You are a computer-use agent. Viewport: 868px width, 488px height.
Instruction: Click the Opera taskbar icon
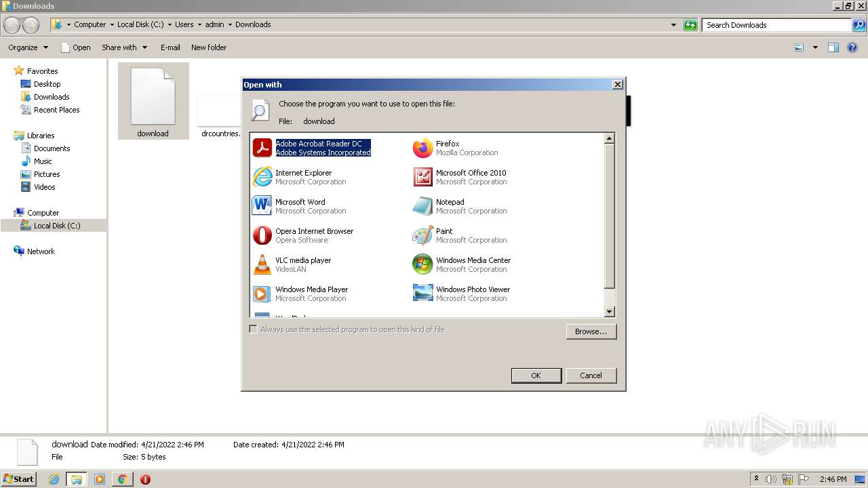click(145, 479)
